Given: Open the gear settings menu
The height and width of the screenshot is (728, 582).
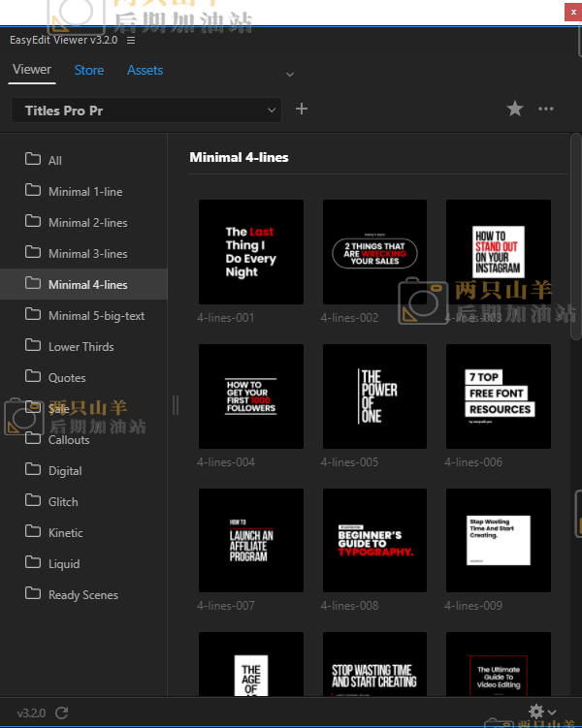Looking at the screenshot, I should tap(537, 712).
